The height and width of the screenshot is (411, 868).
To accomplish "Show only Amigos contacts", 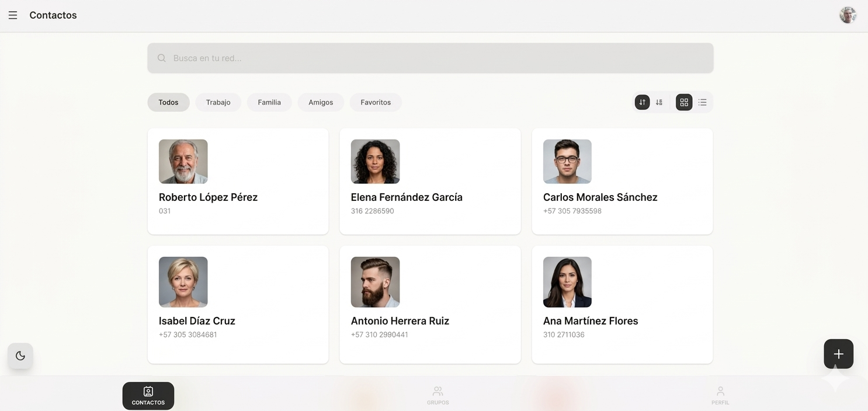I will [x=321, y=102].
